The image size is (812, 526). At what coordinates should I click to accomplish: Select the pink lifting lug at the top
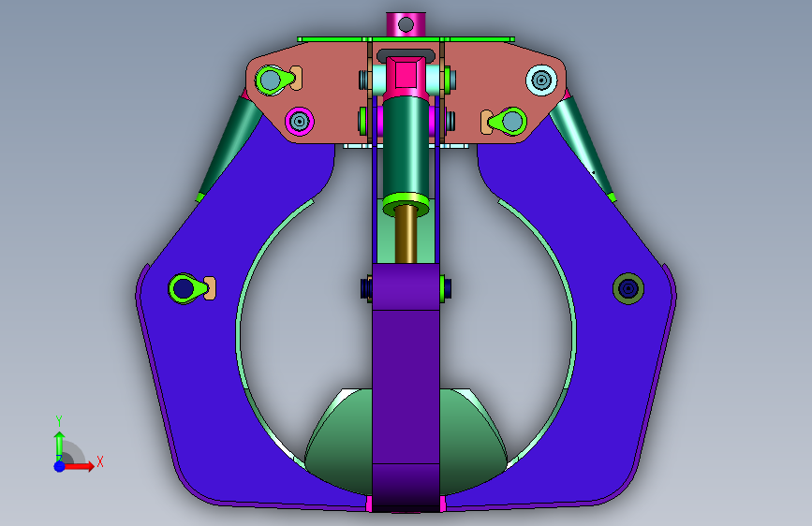(x=406, y=24)
